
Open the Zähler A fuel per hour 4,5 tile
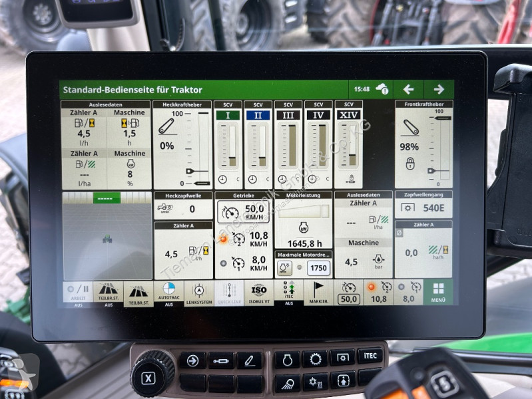(x=183, y=250)
